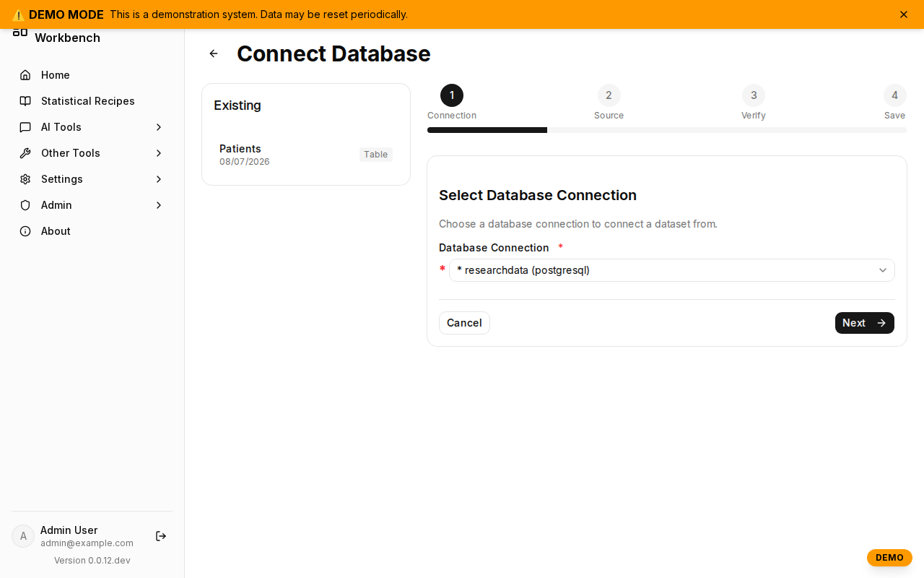Screen dimensions: 924x578
Task: Click the Admin User name text
Action: click(69, 530)
